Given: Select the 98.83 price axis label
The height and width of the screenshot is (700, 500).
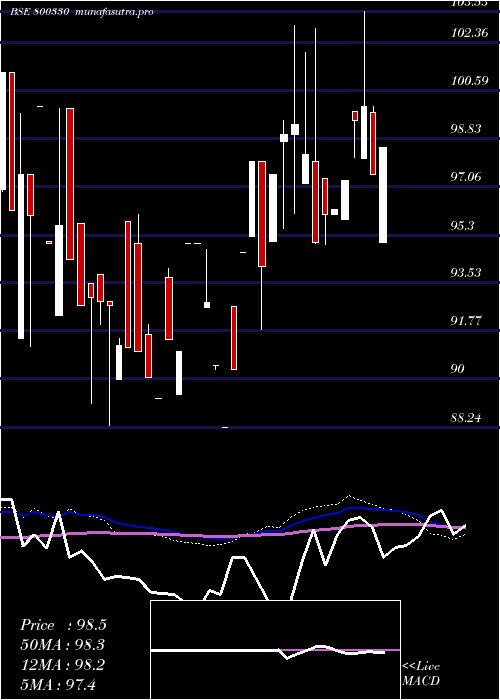Looking at the screenshot, I should click(x=466, y=129).
